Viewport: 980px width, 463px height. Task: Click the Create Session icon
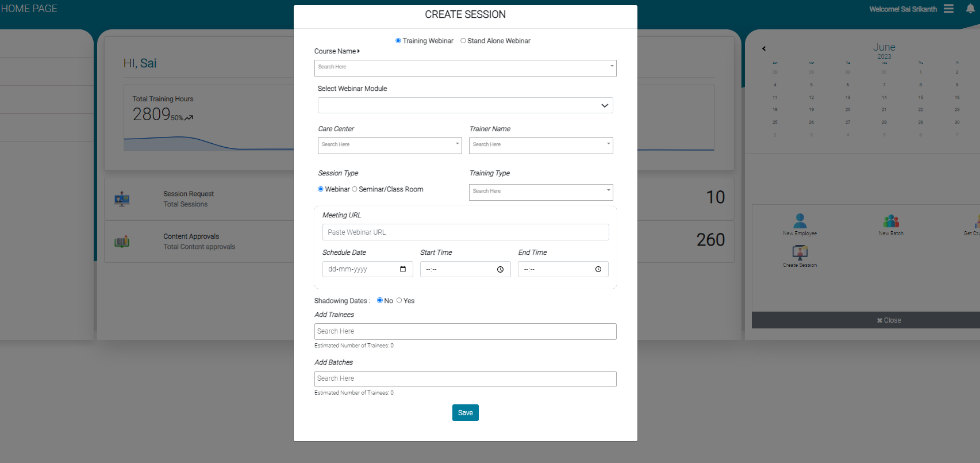800,252
